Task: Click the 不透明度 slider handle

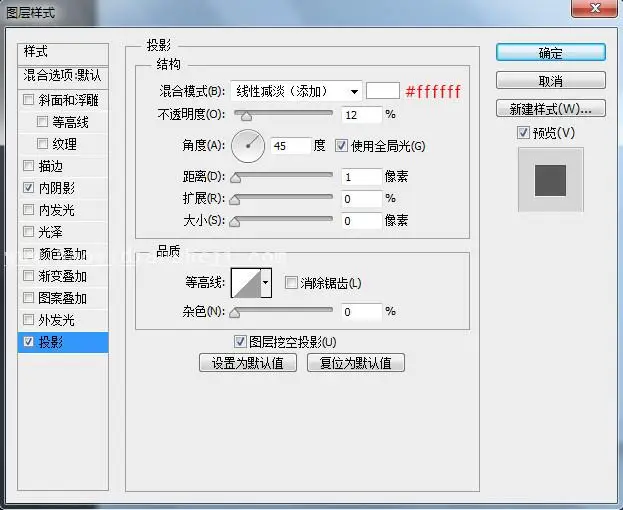Action: 246,116
